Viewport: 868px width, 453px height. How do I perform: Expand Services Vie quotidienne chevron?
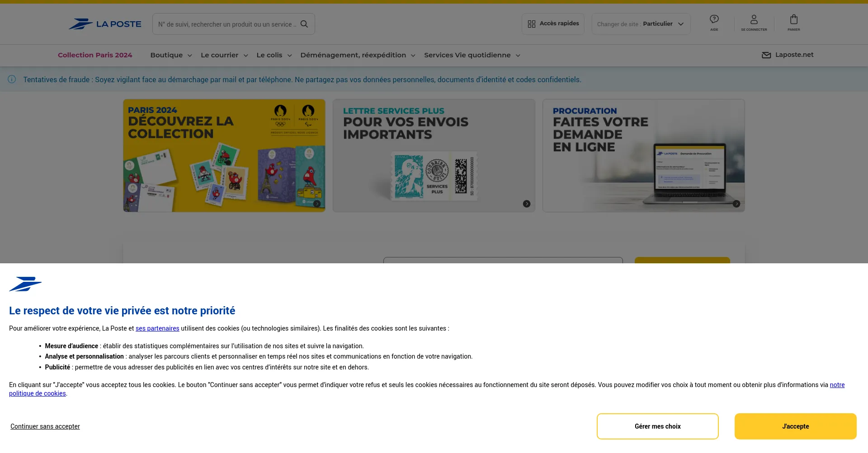point(518,56)
